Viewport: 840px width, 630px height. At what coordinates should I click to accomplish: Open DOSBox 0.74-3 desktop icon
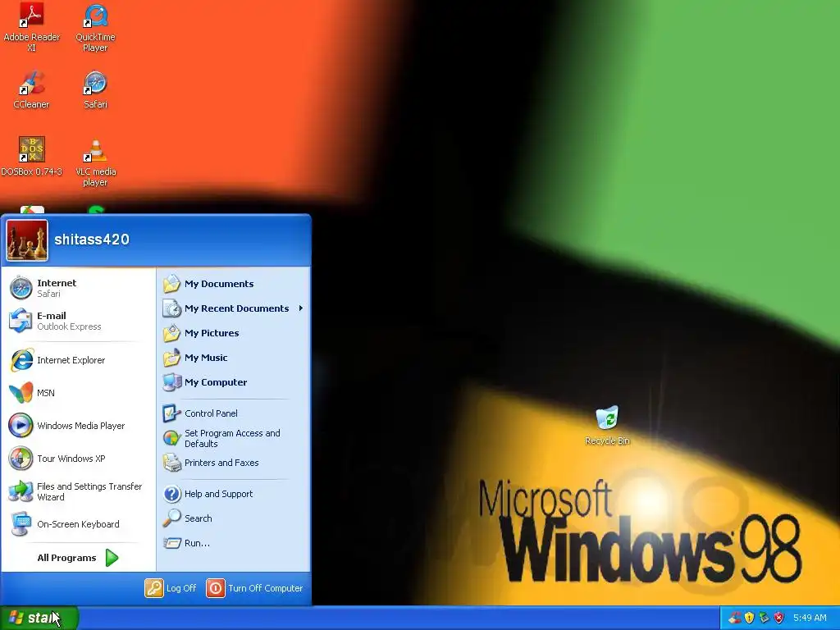(32, 156)
